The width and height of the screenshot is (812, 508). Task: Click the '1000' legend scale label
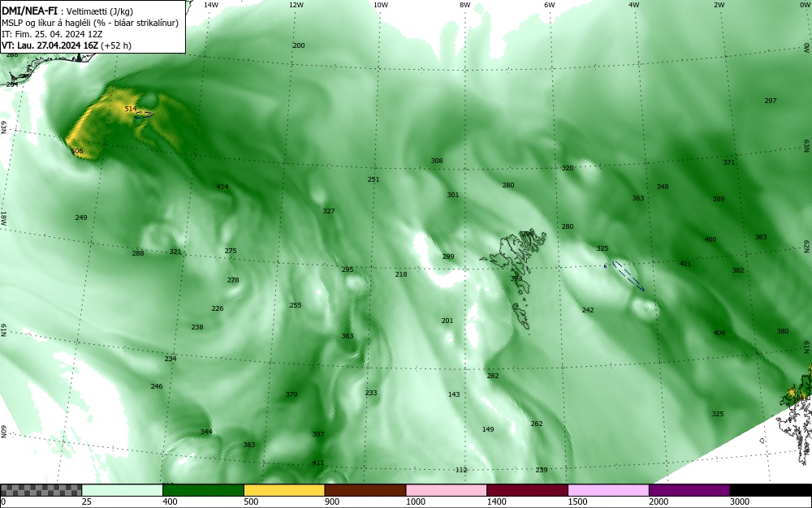click(415, 502)
